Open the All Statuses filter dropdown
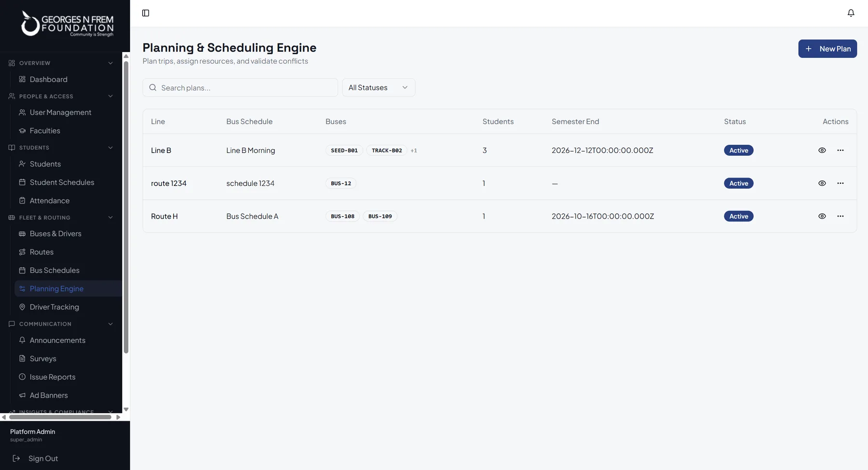The width and height of the screenshot is (868, 470). coord(379,87)
